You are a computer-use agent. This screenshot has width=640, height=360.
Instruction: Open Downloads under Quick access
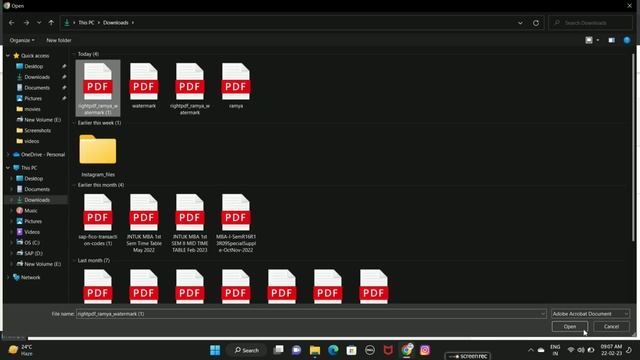(x=37, y=77)
